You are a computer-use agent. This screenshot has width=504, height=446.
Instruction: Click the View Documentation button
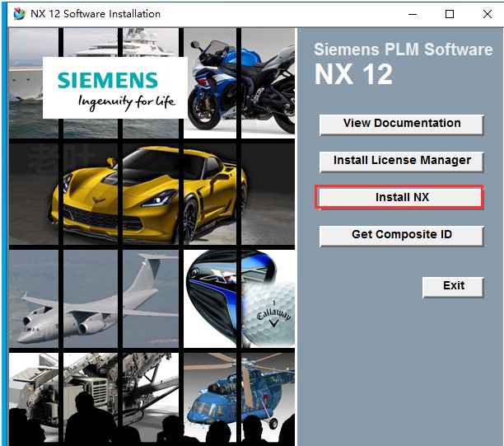[401, 124]
